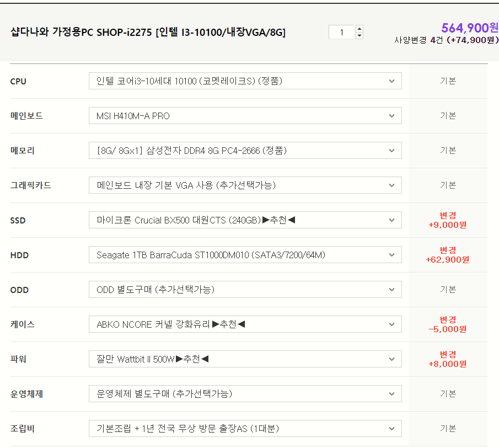Expand the HDD dropdown showing Seagate 1TB BarraCuda
499x448 pixels.
(x=245, y=255)
